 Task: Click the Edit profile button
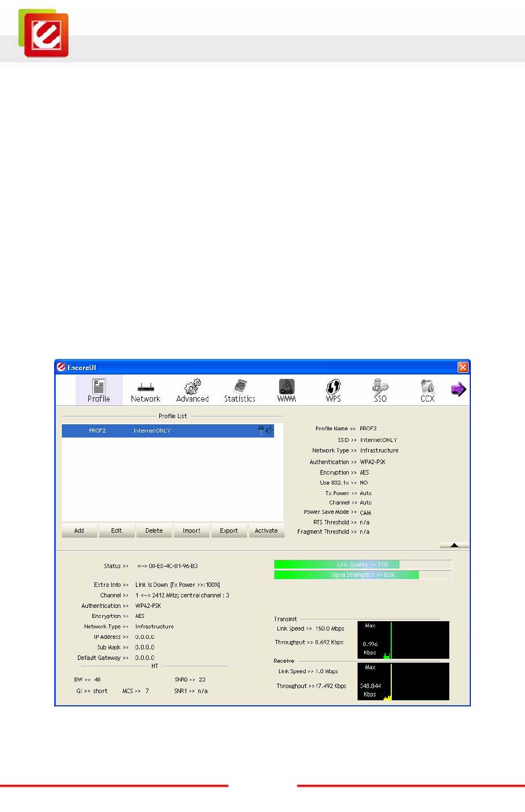[117, 530]
